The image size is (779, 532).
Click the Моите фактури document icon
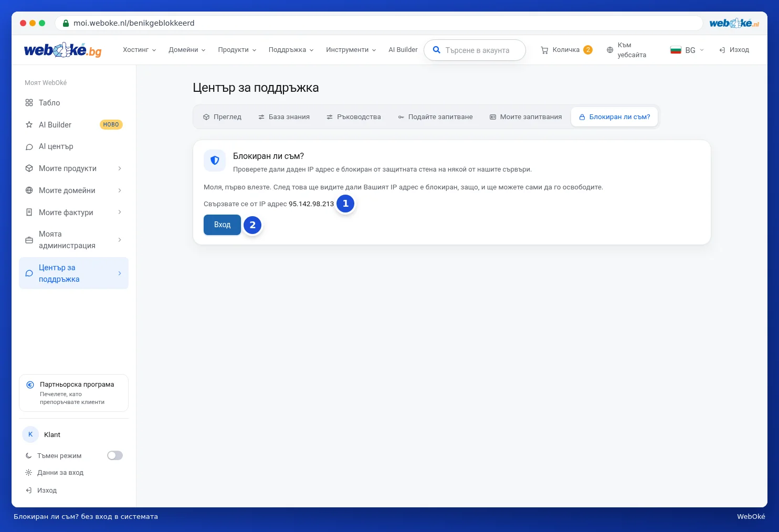click(x=29, y=212)
